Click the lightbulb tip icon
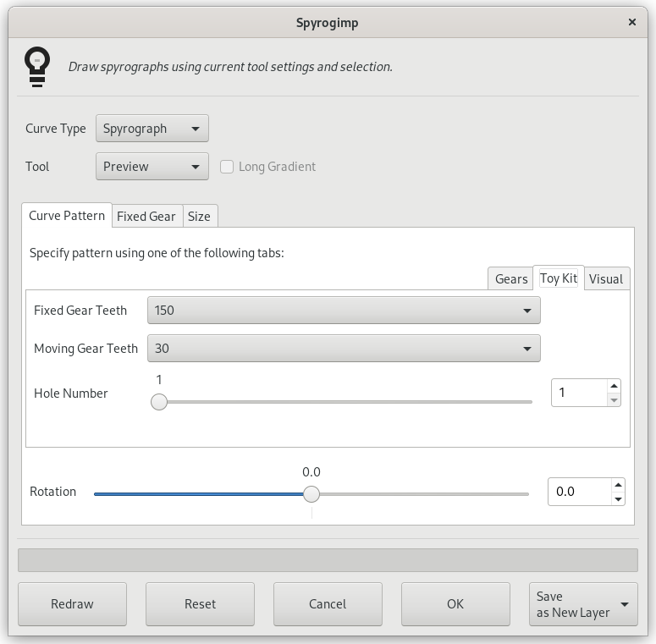The height and width of the screenshot is (644, 656). click(x=37, y=67)
